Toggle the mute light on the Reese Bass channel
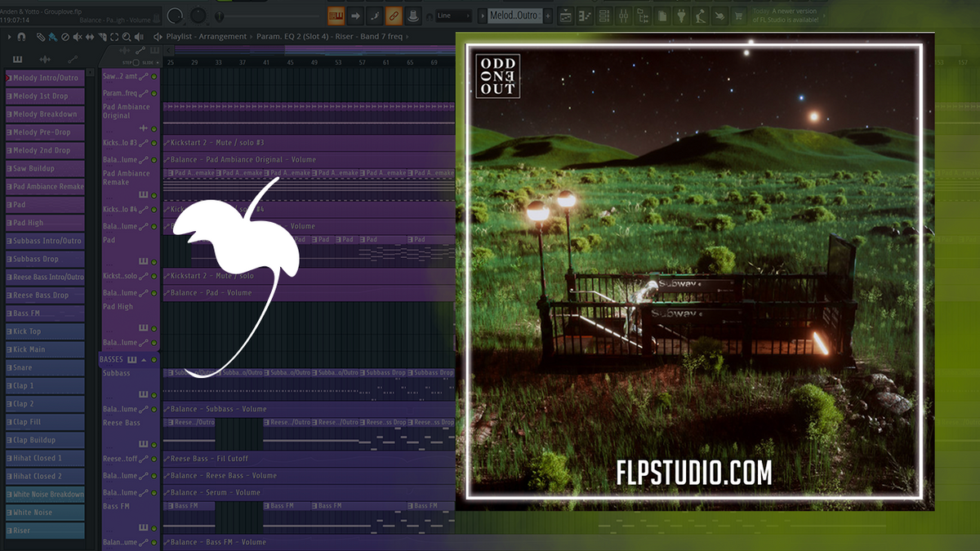 point(154,442)
